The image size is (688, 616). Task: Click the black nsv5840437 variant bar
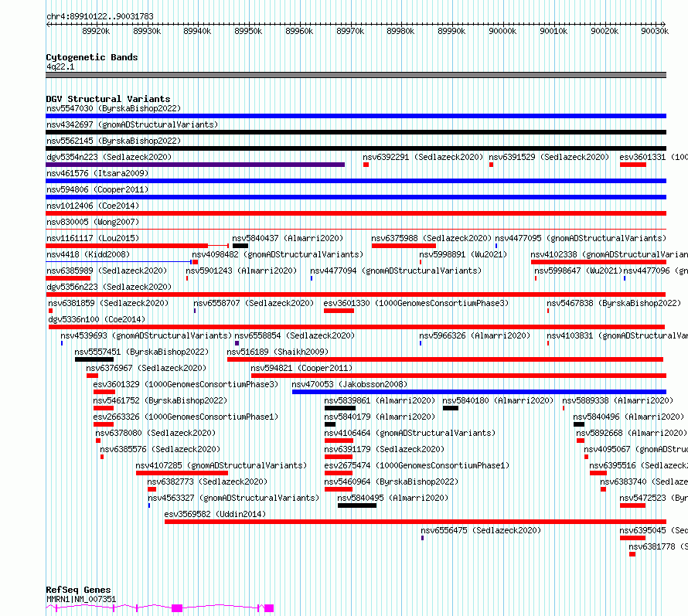tap(240, 246)
